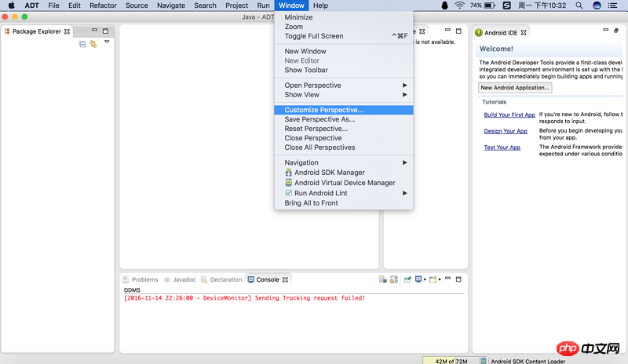Open Package Explorer view menu triangle
Image resolution: width=628 pixels, height=364 pixels.
[x=107, y=42]
